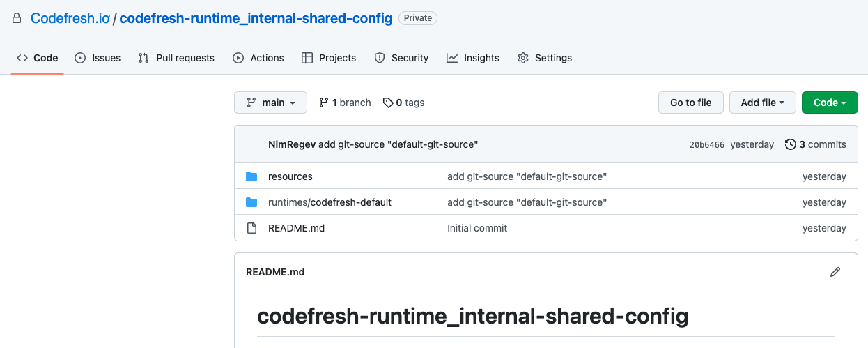868x348 pixels.
Task: Open the main branch selector dropdown
Action: click(x=271, y=103)
